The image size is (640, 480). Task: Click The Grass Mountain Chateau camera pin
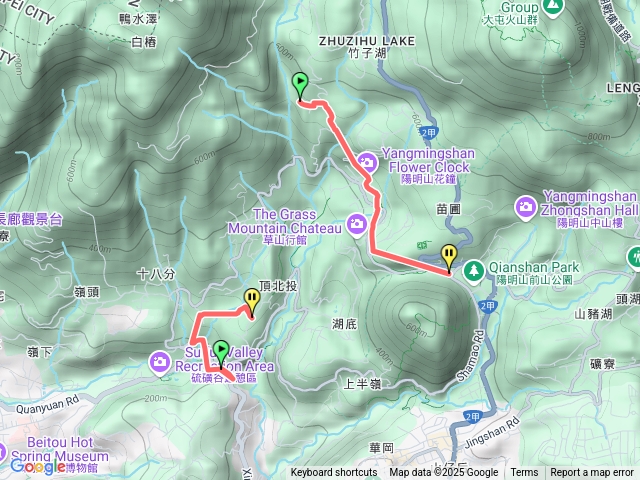357,224
